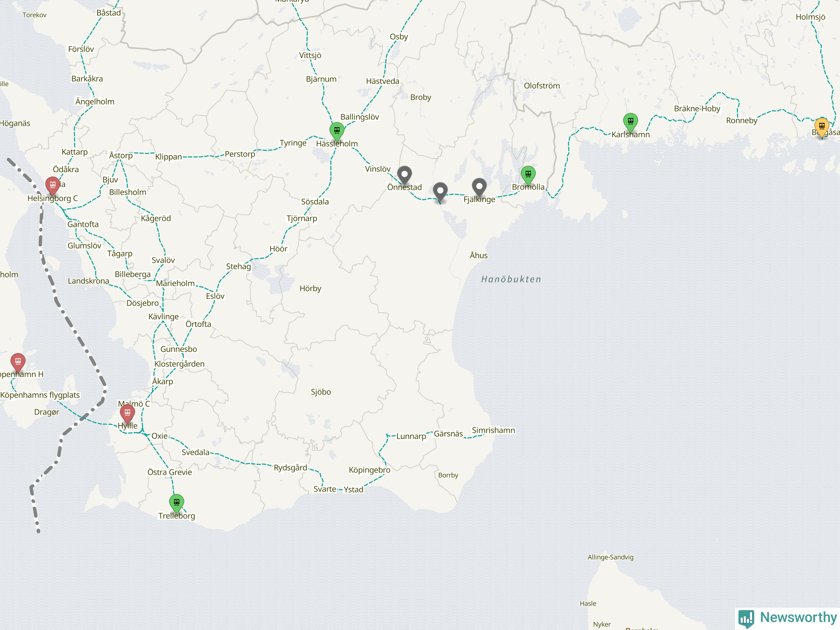The height and width of the screenshot is (630, 840).
Task: Click the Klippan station label
Action: coord(168,157)
